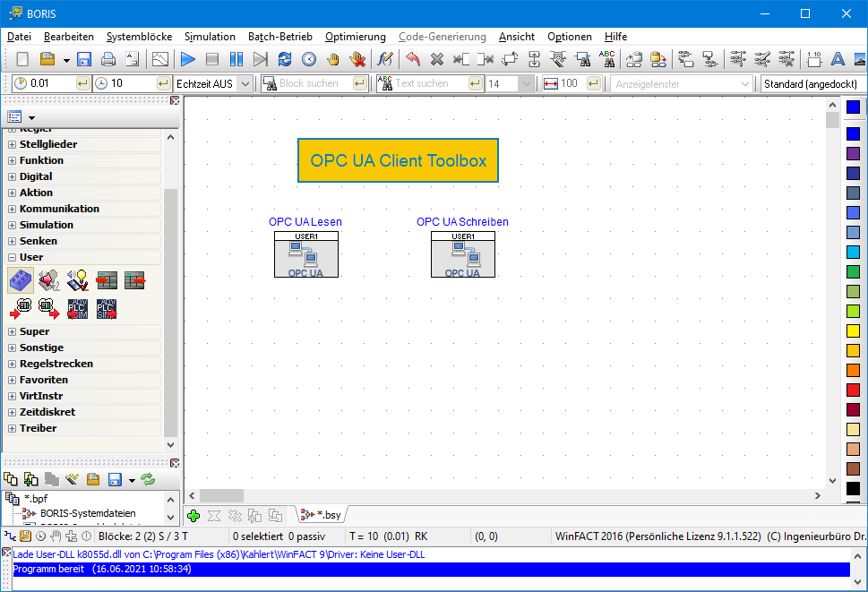This screenshot has width=868, height=592.
Task: Expand the Regelstrecken block group
Action: (x=13, y=364)
